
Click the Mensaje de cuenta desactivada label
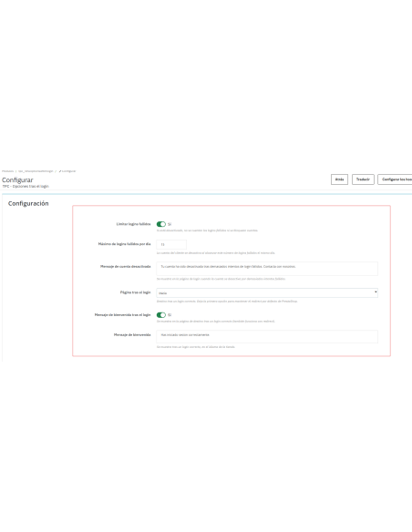[x=125, y=266]
